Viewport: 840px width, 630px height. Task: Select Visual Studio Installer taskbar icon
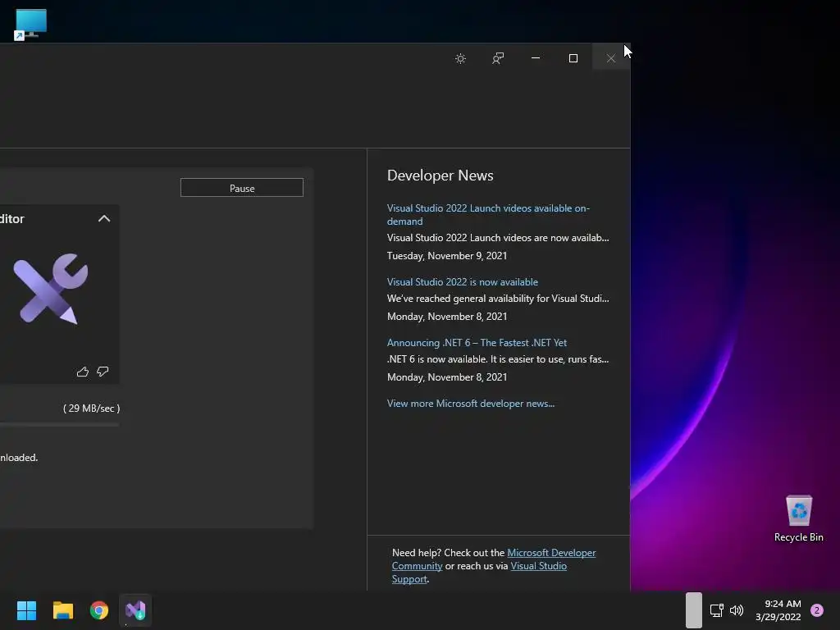coord(135,610)
